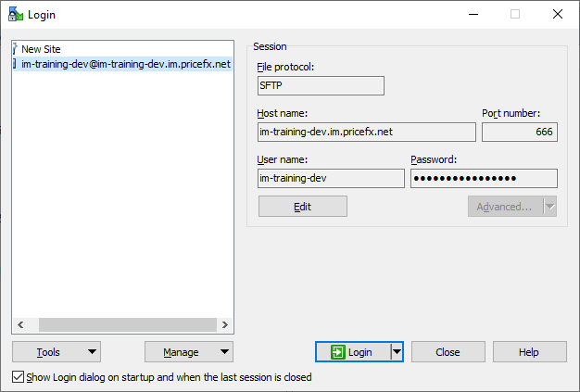Viewport: 580px width, 392px height.
Task: Click the saved site icon for im-training-dev
Action: pos(16,65)
